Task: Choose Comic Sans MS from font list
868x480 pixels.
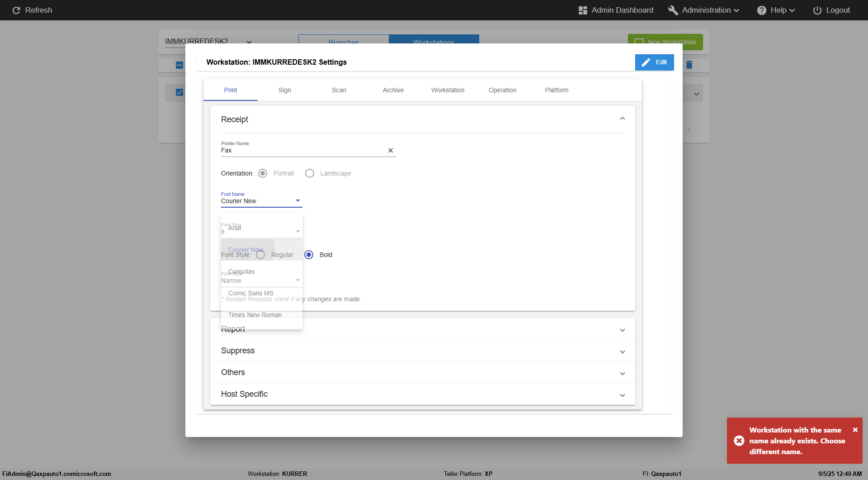Action: tap(262, 293)
